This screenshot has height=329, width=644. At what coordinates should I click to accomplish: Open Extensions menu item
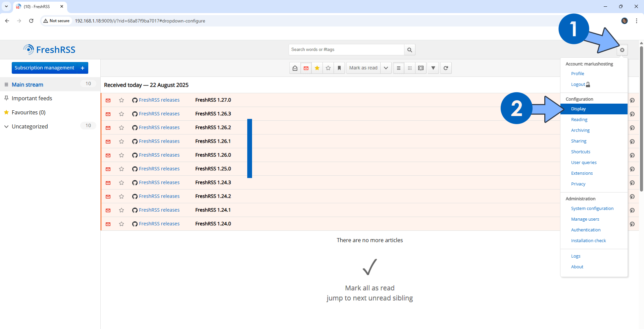[582, 173]
